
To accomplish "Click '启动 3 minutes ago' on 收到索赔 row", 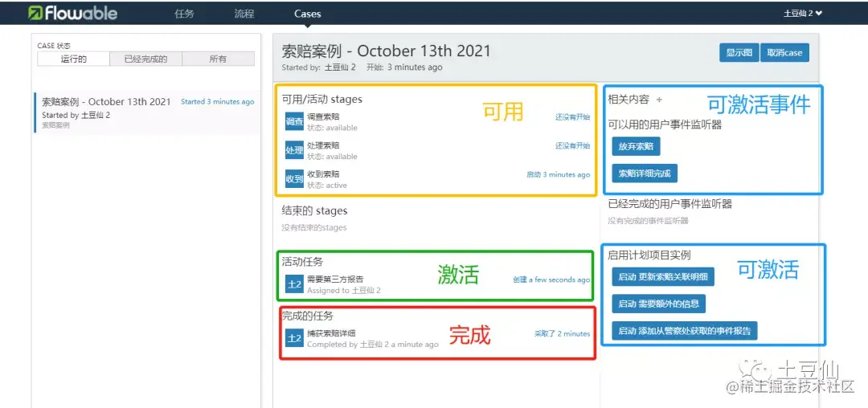I will point(558,175).
